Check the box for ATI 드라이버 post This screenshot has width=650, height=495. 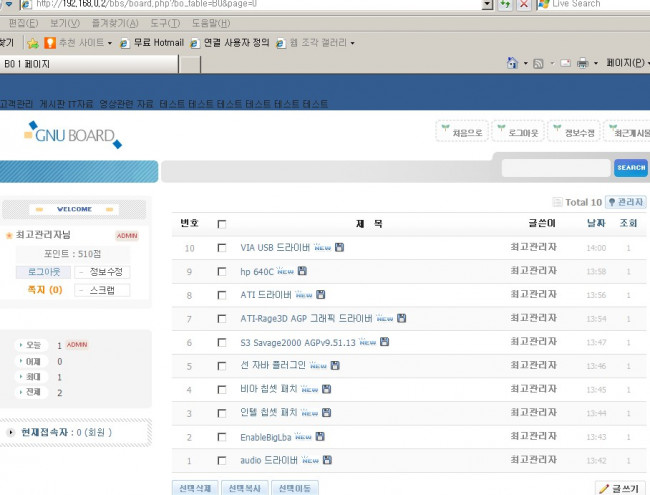tap(222, 295)
